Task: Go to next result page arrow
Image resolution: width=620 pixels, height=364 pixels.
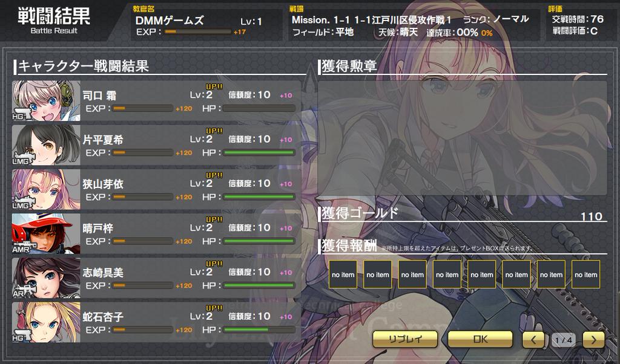Action: coord(593,340)
